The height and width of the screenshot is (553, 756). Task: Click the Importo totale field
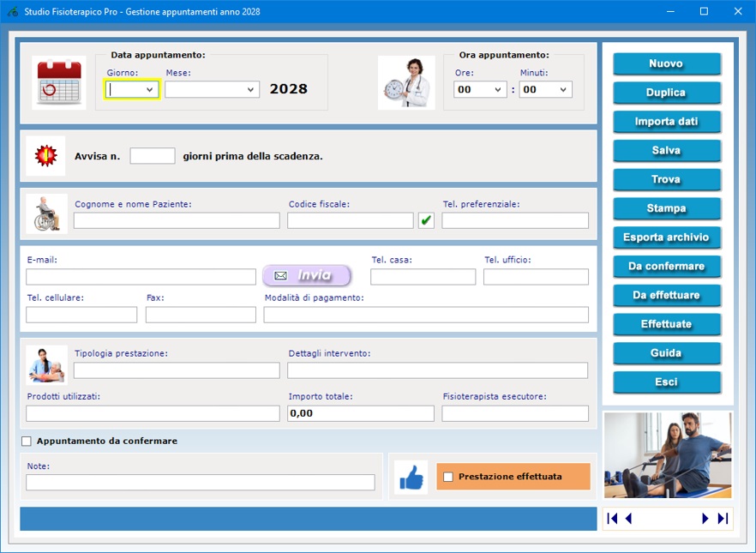click(x=361, y=413)
